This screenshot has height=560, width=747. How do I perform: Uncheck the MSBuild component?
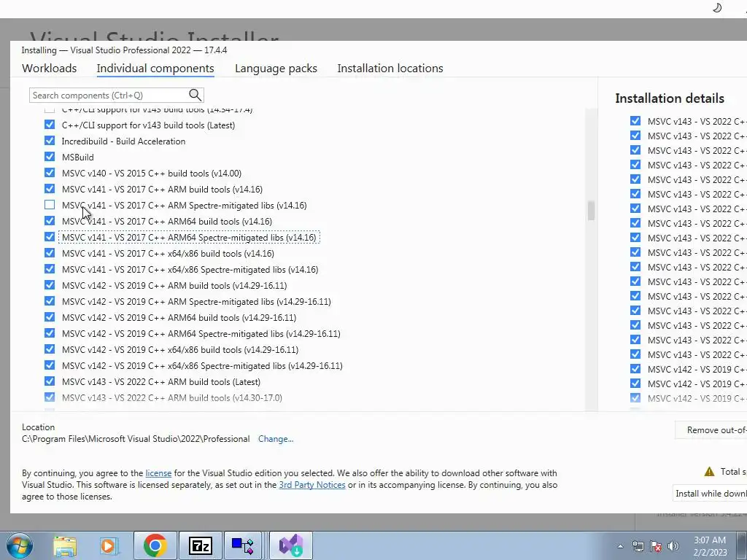[x=50, y=157]
